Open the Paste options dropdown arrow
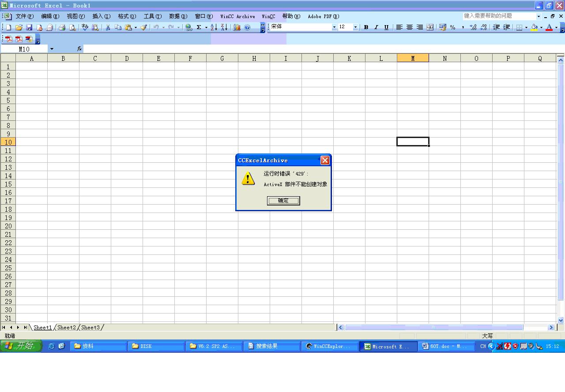The width and height of the screenshot is (565, 392). pyautogui.click(x=136, y=27)
